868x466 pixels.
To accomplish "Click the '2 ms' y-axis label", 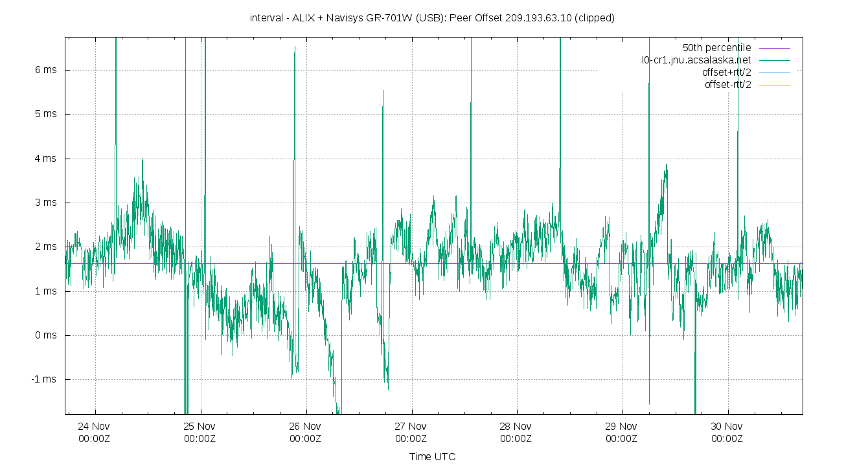I will [x=45, y=247].
